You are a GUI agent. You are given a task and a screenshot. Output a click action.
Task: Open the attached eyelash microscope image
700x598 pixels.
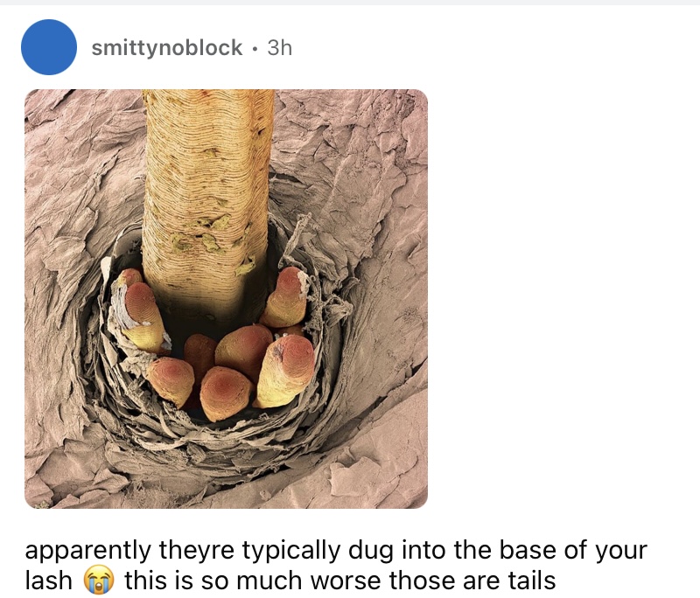226,299
